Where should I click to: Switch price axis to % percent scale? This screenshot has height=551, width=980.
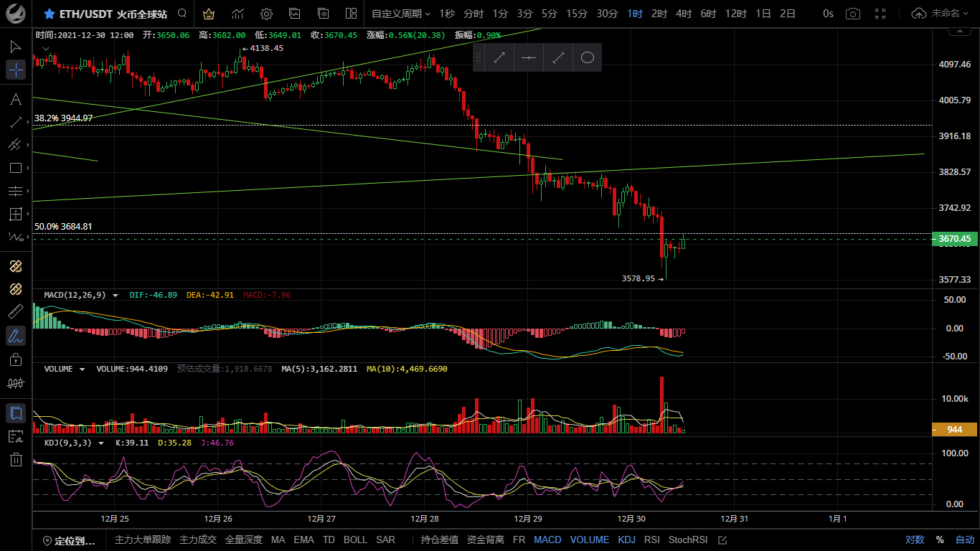click(940, 540)
